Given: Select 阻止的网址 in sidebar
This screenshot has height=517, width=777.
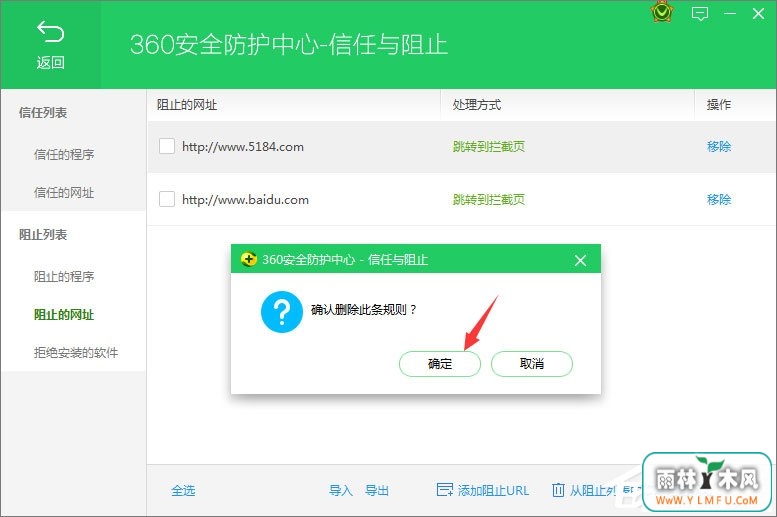Looking at the screenshot, I should pos(64,314).
